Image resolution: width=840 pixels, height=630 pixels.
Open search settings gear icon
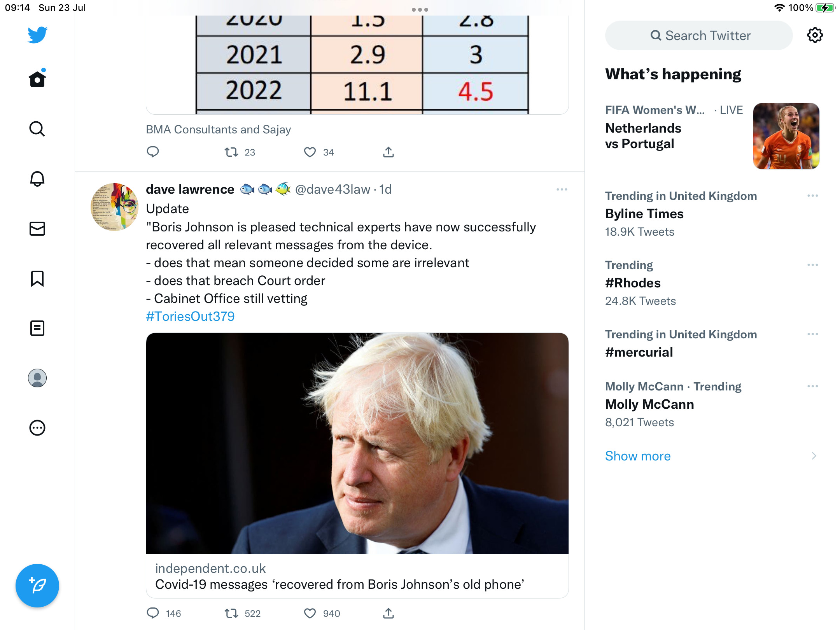815,35
